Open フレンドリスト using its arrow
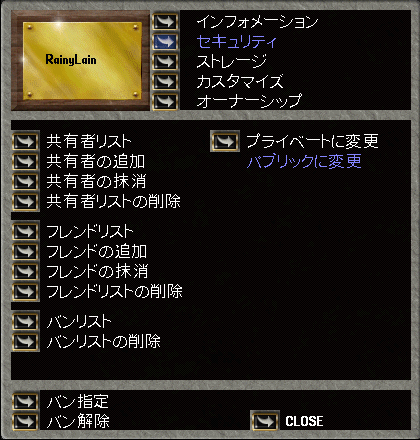The width and height of the screenshot is (420, 440). pyautogui.click(x=25, y=232)
